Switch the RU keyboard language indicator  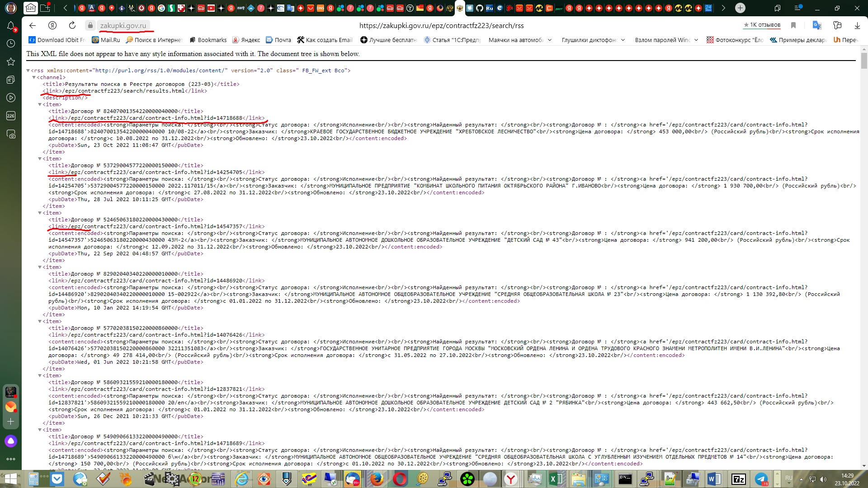pos(788,478)
